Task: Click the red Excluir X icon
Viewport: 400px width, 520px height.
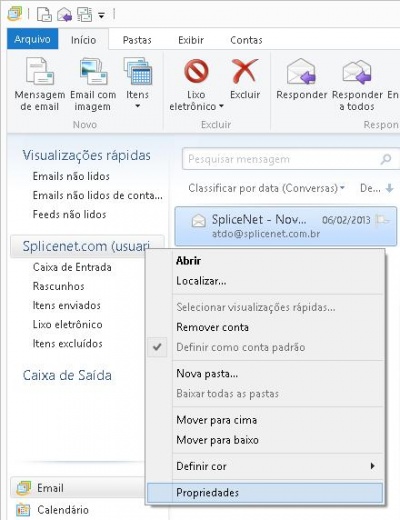Action: (x=245, y=71)
